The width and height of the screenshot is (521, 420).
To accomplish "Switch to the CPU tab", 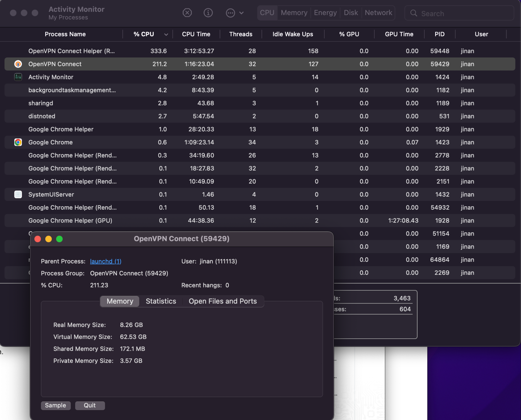I will 267,13.
